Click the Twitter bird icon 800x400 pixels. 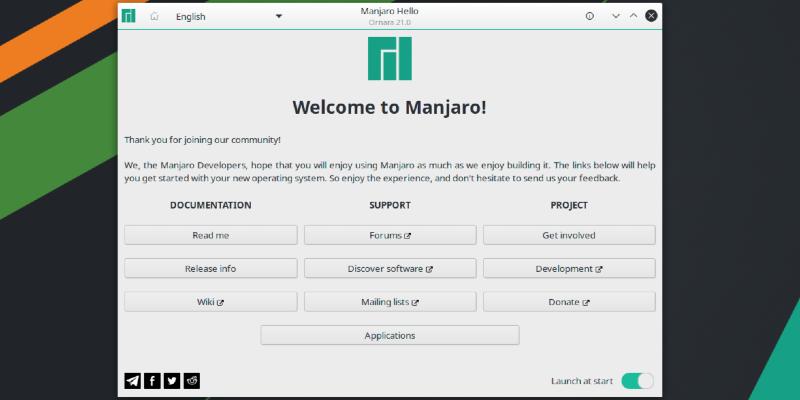point(172,380)
